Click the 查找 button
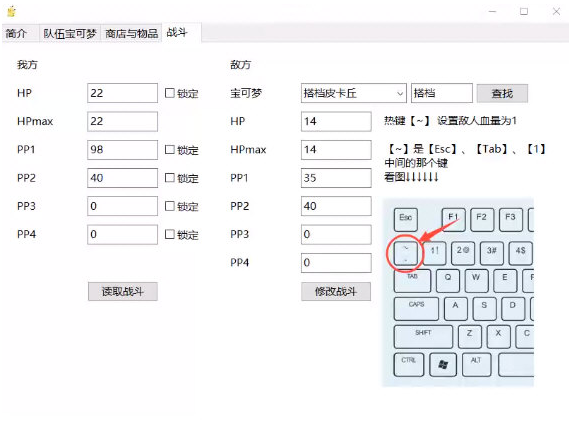Image resolution: width=571 pixels, height=444 pixels. [502, 94]
